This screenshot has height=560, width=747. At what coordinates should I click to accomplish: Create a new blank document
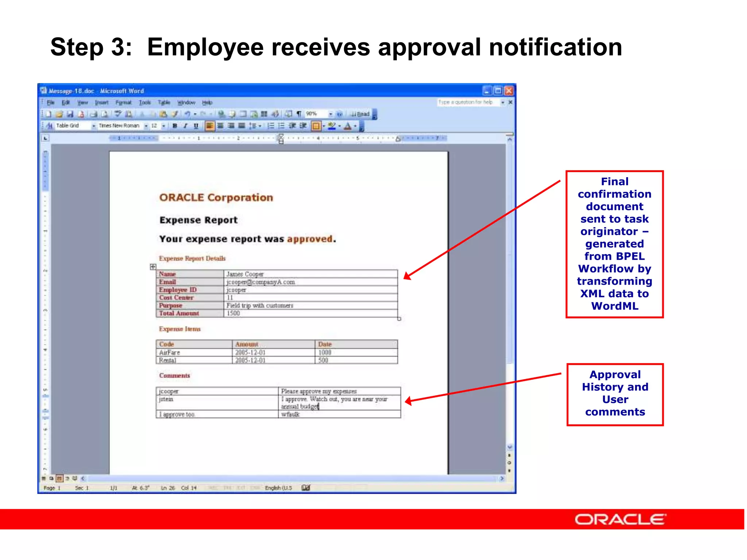coord(48,114)
